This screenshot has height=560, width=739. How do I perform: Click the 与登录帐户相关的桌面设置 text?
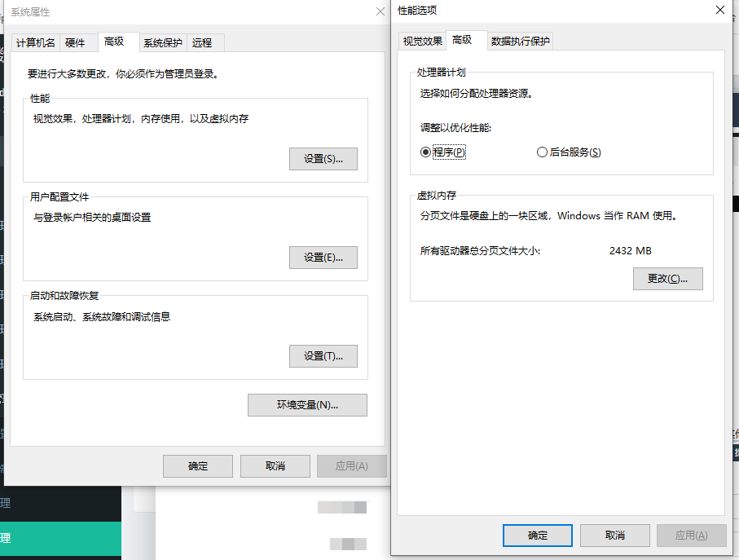[x=92, y=218]
